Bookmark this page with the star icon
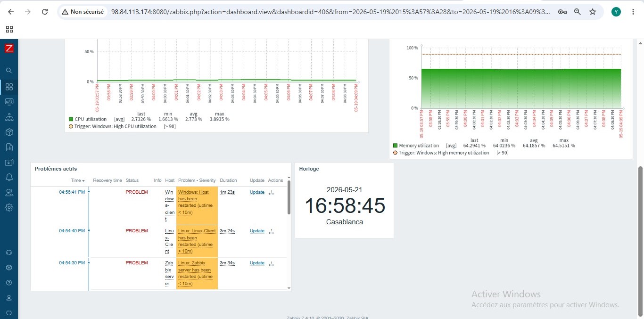The image size is (644, 319). click(593, 12)
